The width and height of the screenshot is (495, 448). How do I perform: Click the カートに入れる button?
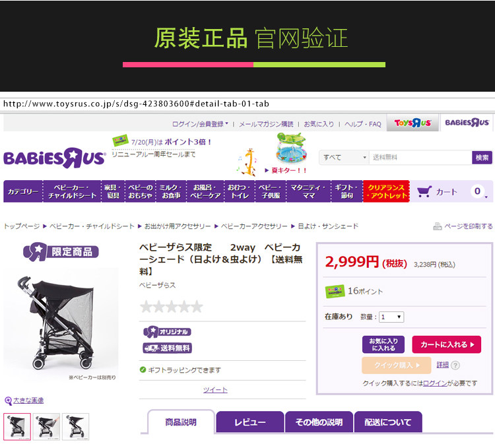pos(446,344)
